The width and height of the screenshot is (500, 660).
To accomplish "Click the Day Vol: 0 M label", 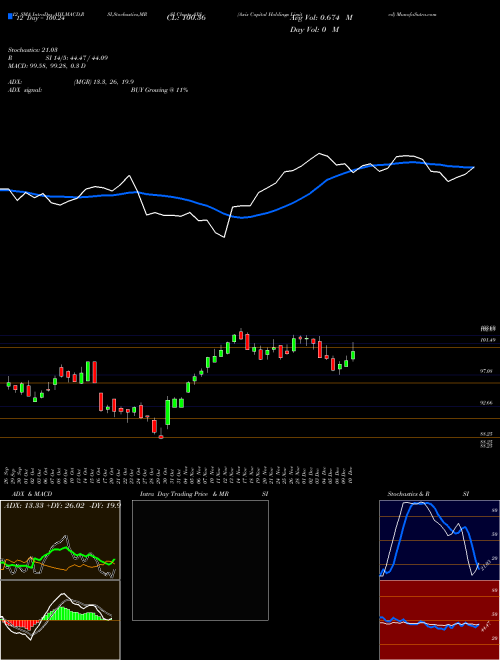I will pyautogui.click(x=314, y=30).
